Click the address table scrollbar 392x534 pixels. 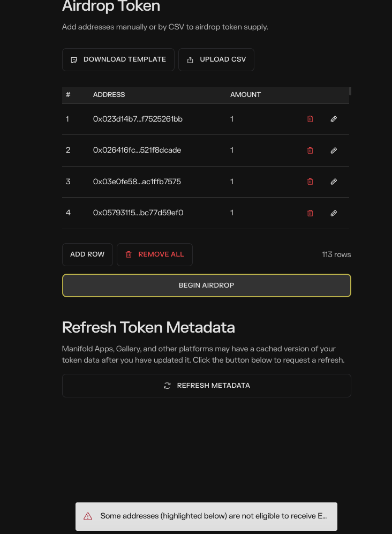tap(350, 92)
